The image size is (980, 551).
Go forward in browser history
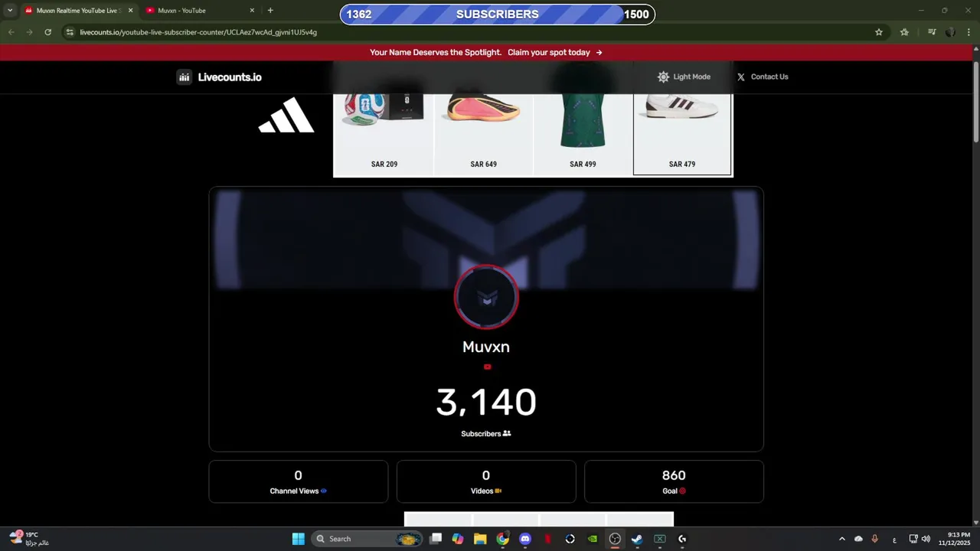(x=29, y=32)
